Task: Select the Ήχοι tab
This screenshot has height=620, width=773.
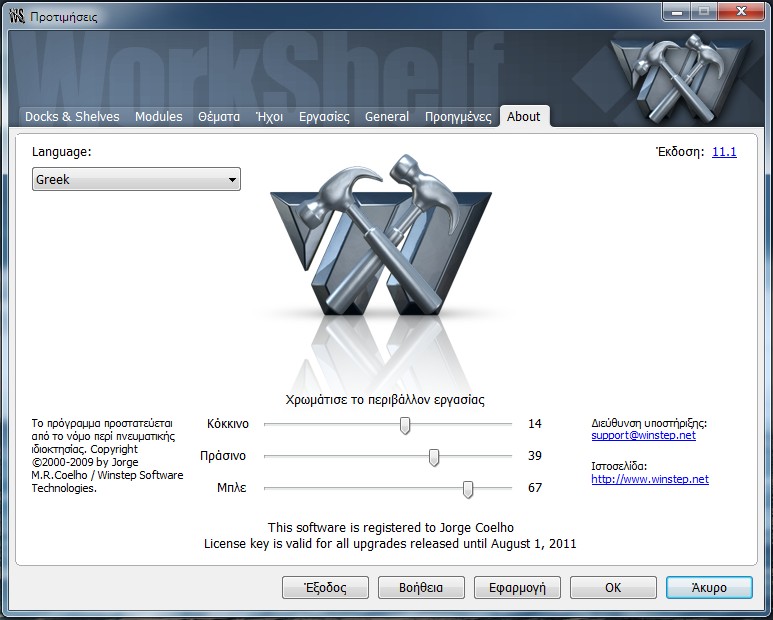Action: pyautogui.click(x=270, y=117)
